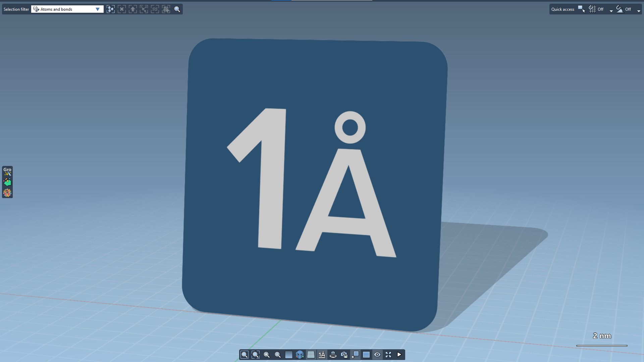The image size is (644, 362).
Task: Toggle the 1Å scale bar display
Action: tap(322, 355)
